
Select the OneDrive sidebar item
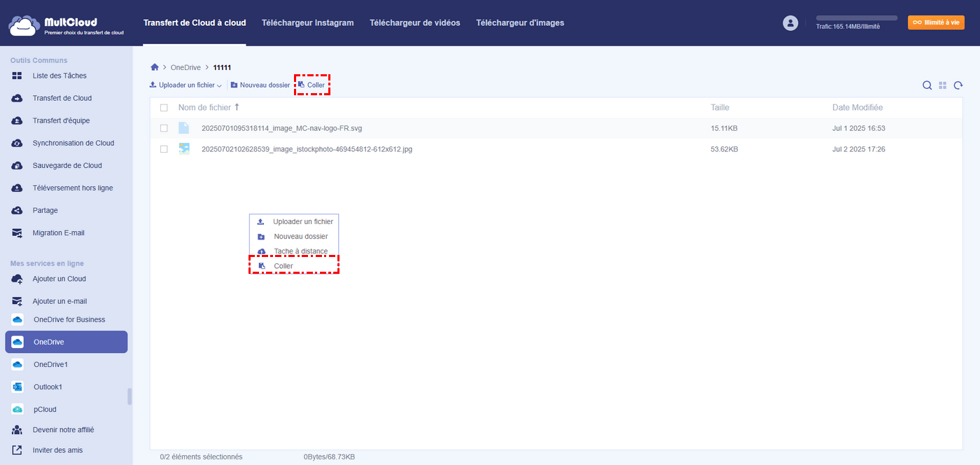point(66,342)
